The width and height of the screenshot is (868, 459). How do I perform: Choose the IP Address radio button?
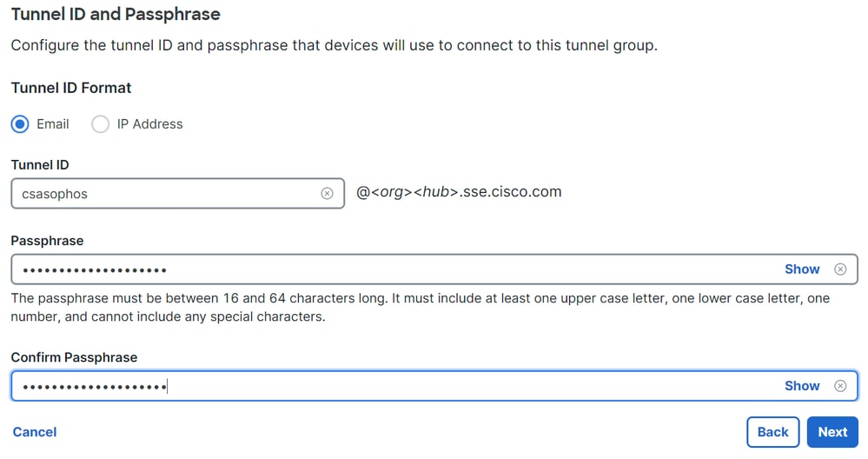pyautogui.click(x=100, y=124)
